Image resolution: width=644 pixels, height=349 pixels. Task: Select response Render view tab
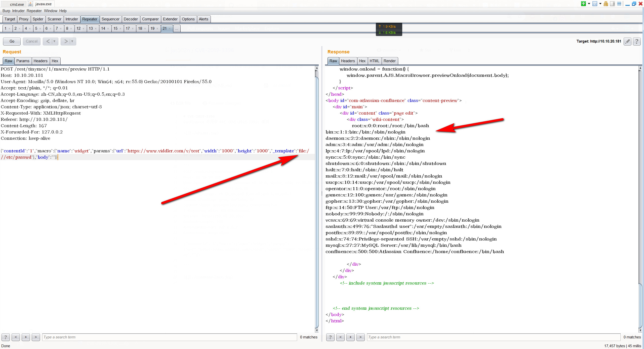click(390, 61)
